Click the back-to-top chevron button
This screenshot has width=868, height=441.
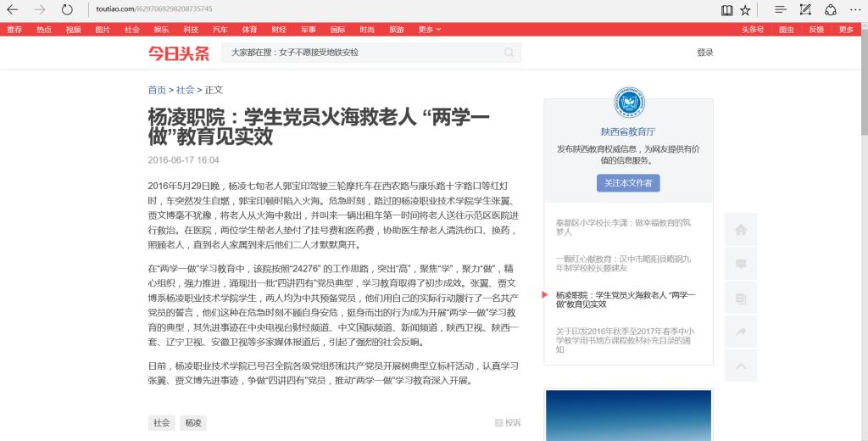pyautogui.click(x=741, y=366)
